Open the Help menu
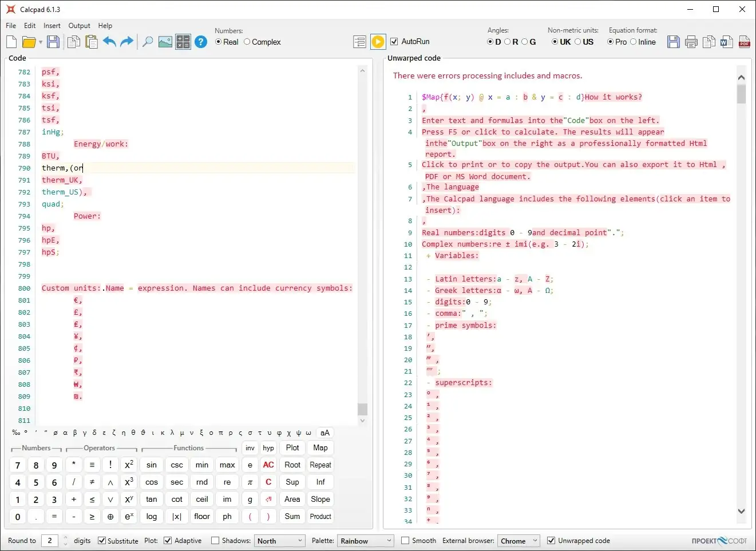 (105, 26)
